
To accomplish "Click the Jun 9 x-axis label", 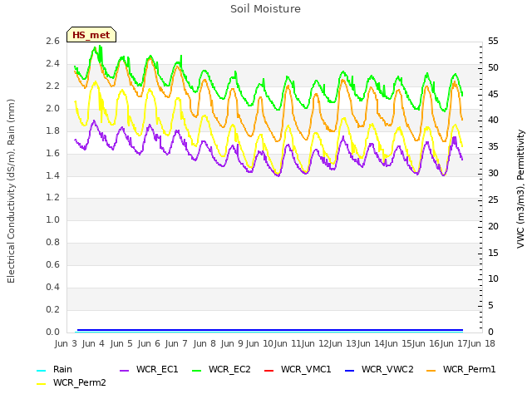I will [x=232, y=343].
